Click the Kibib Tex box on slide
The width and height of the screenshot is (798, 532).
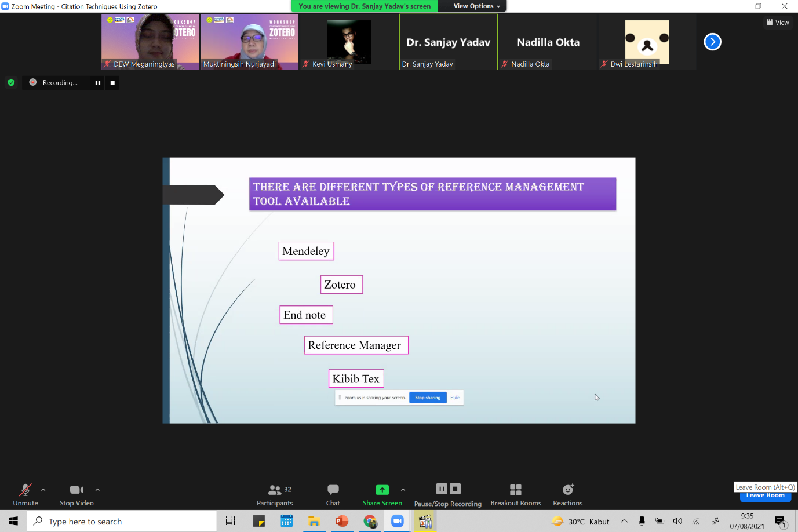coord(356,379)
